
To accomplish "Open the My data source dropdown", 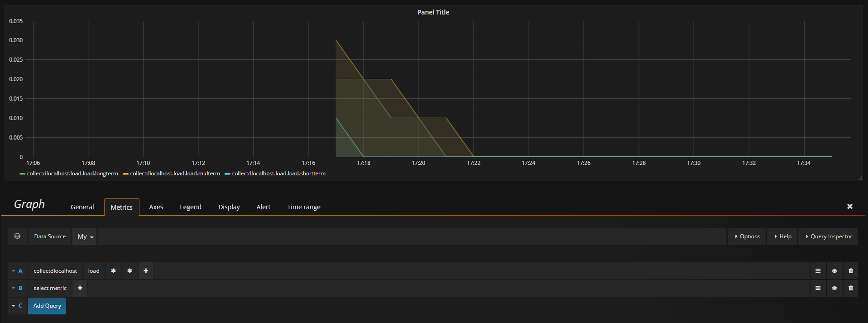I will tap(85, 236).
